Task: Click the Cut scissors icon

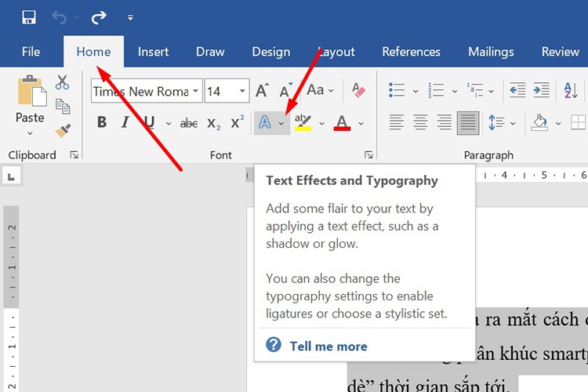Action: pyautogui.click(x=62, y=82)
